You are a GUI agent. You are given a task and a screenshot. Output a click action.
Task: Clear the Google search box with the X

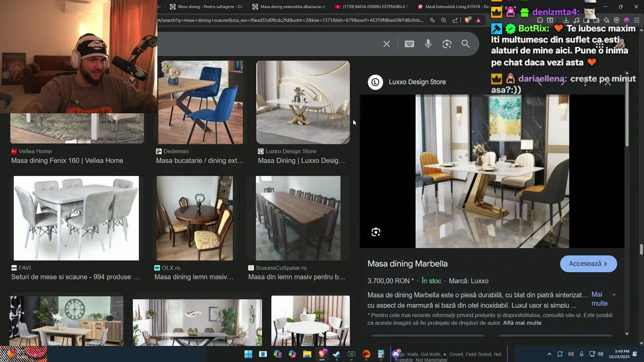tap(386, 44)
